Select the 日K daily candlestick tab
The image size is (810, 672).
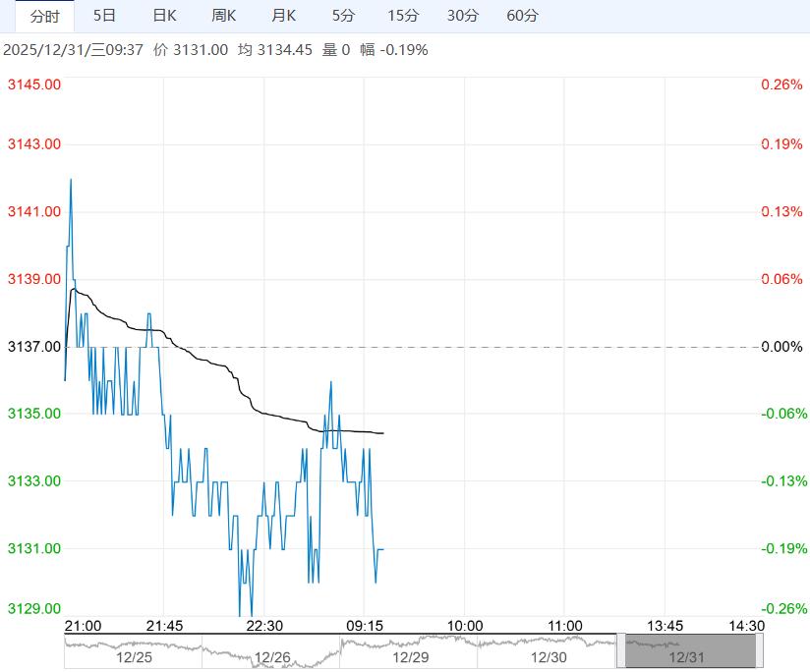[164, 16]
